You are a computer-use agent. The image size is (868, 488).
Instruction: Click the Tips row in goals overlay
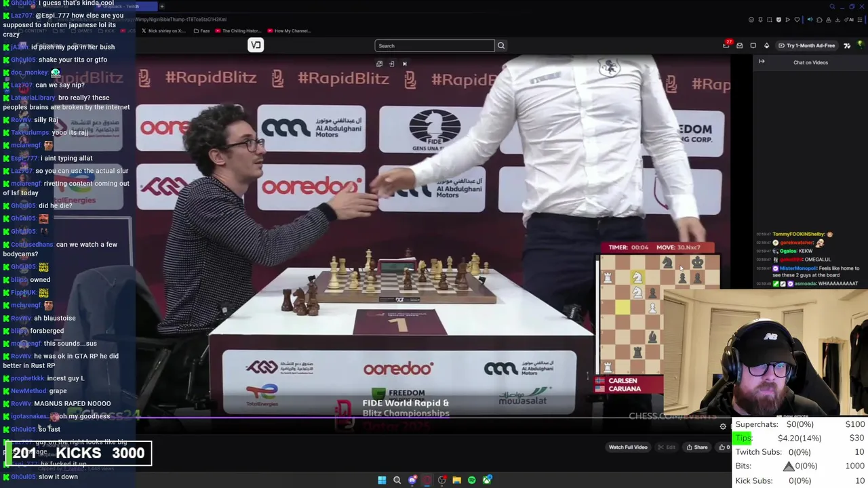point(800,438)
